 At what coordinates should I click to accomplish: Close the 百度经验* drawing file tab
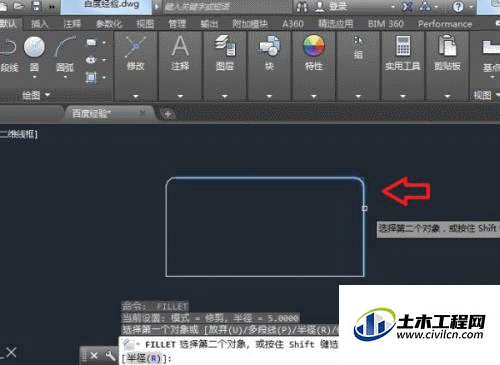pos(143,114)
